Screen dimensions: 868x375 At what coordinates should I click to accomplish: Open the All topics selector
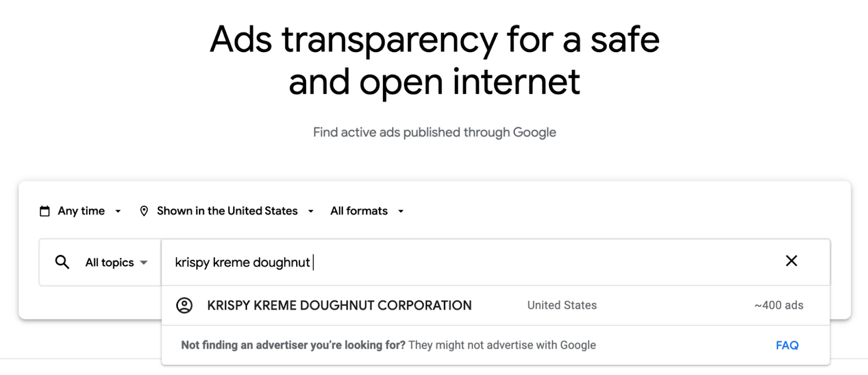pos(108,262)
